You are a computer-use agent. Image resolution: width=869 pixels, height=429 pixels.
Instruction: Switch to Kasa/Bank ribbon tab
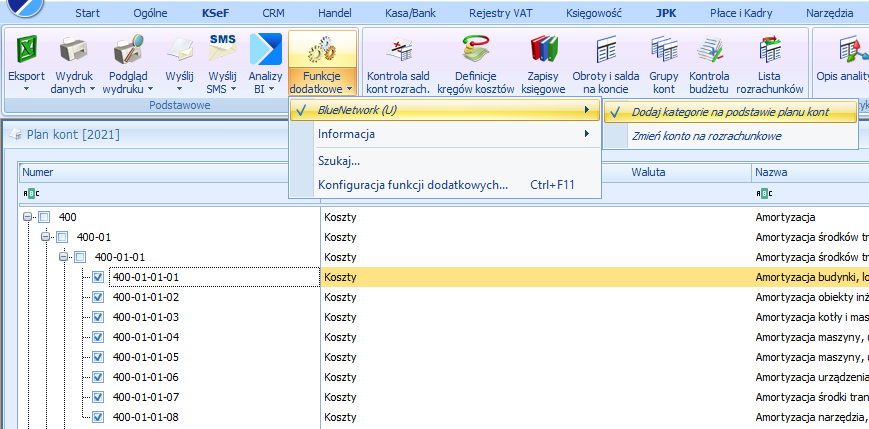coord(410,13)
